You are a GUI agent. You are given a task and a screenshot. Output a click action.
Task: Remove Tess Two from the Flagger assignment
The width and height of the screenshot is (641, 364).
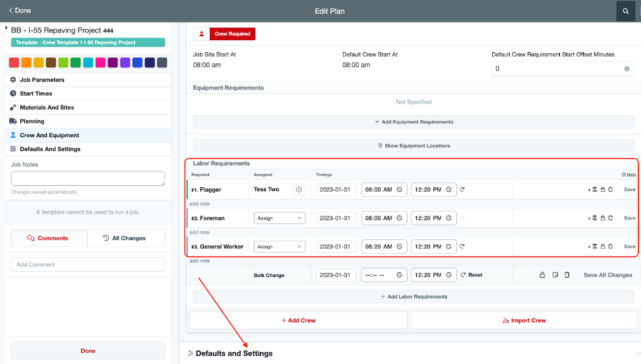coord(299,190)
